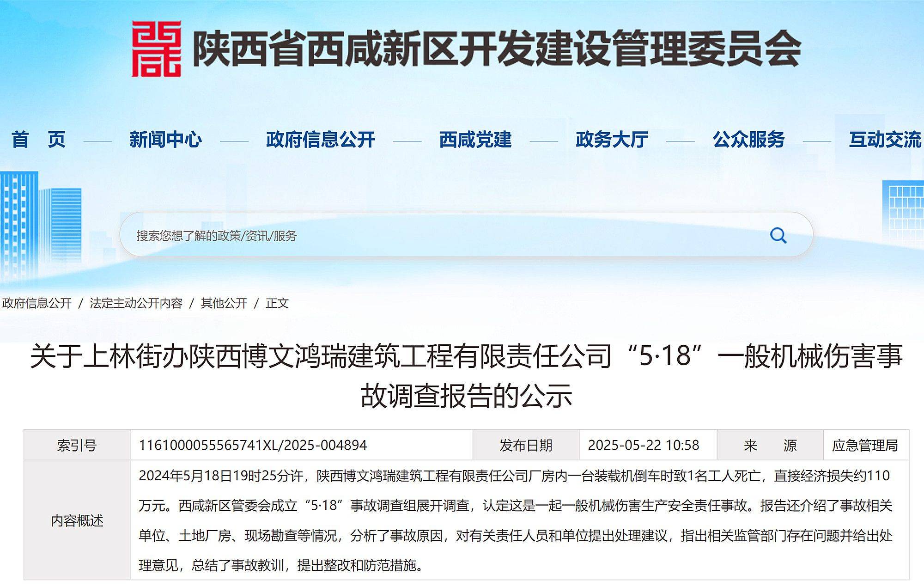Click breadcrumb link 政府信息公开
This screenshot has width=924, height=587.
(37, 303)
